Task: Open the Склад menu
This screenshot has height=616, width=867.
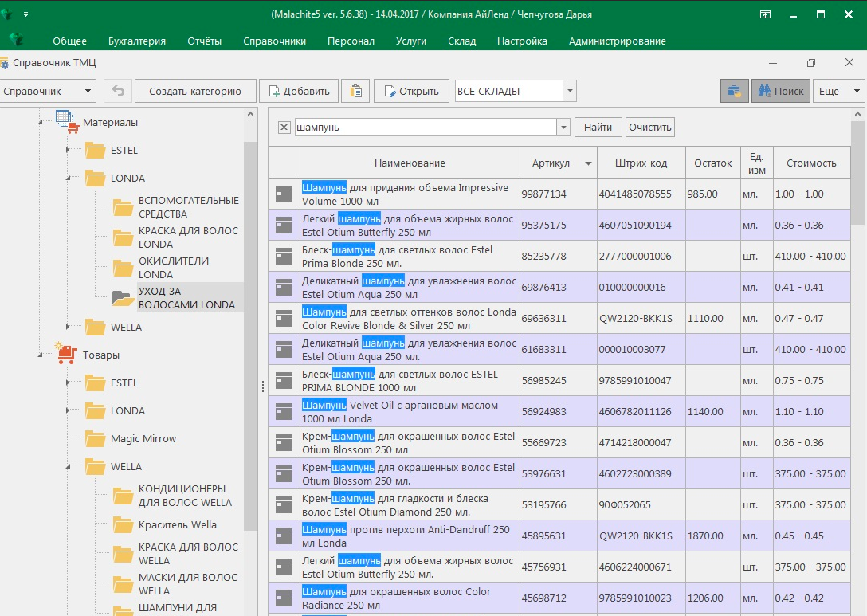Action: pos(461,41)
